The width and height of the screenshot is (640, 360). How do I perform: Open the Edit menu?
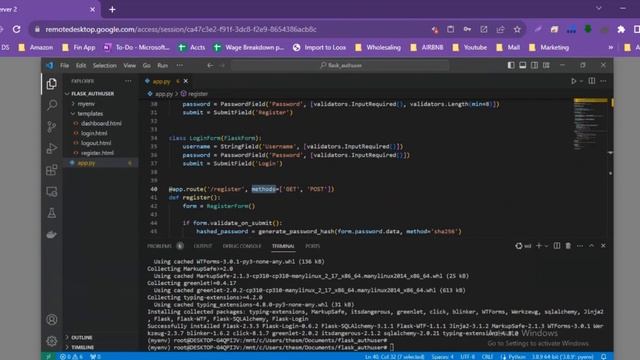[x=81, y=65]
